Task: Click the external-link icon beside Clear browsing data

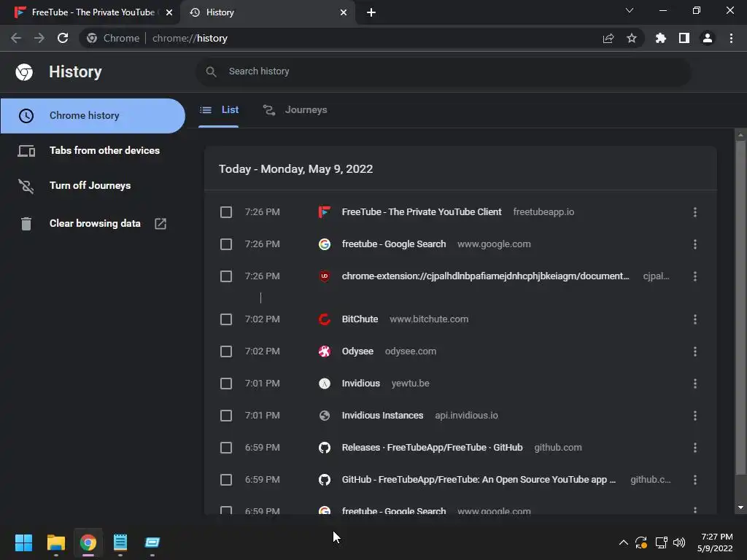Action: click(x=160, y=223)
